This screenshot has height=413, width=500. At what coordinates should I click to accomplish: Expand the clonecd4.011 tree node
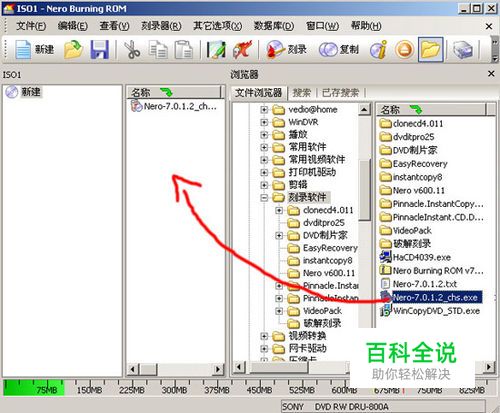(x=279, y=210)
